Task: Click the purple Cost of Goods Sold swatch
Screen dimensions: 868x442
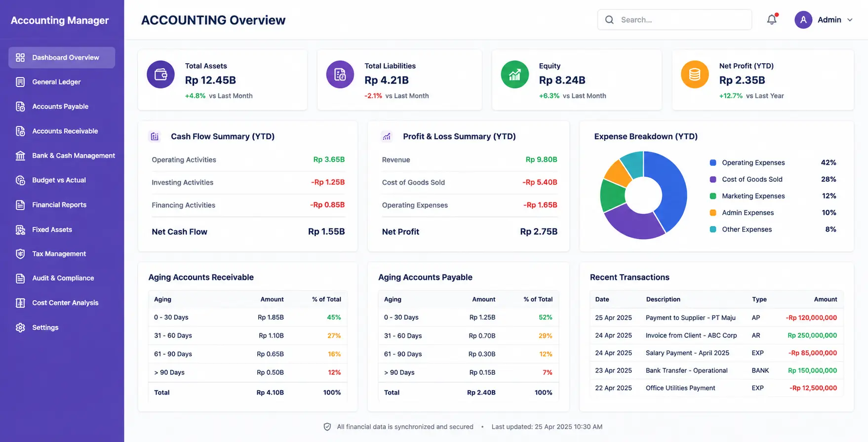Action: click(x=713, y=179)
